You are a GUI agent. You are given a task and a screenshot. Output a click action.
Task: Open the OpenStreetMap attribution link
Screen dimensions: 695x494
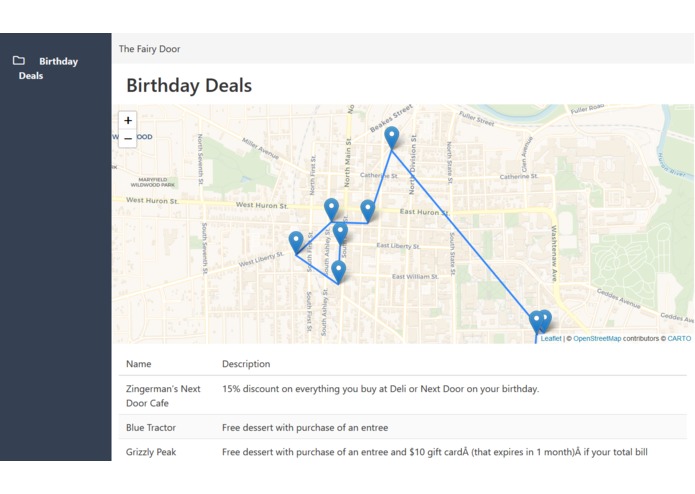(x=597, y=338)
